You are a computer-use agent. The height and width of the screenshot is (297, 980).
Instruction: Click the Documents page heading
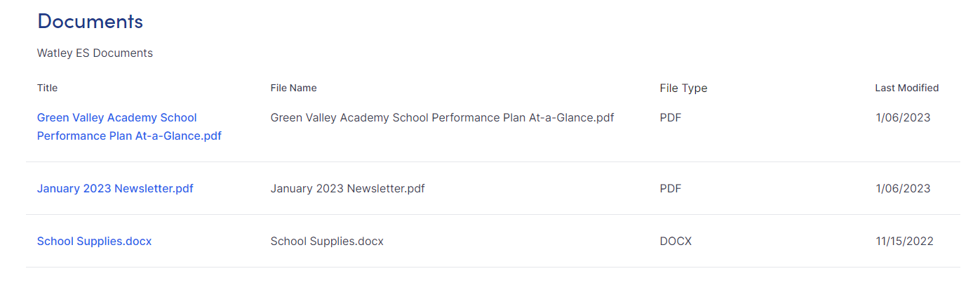[90, 21]
